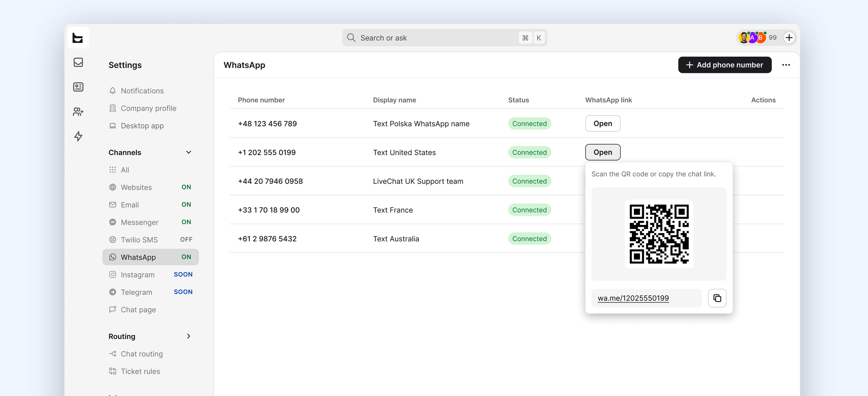
Task: Click phone number +33 1 70 18 99 00
Action: point(269,210)
